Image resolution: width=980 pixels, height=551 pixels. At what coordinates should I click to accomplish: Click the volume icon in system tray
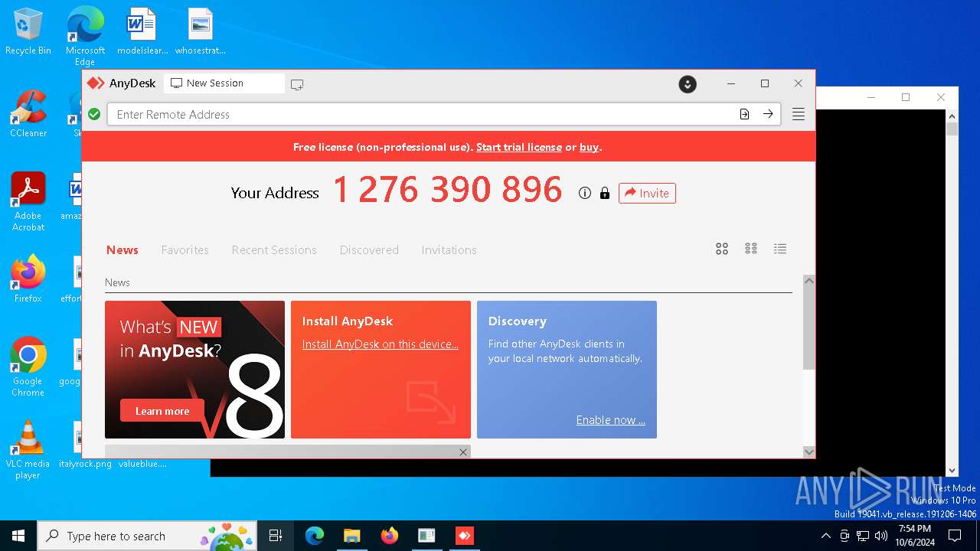(x=880, y=536)
